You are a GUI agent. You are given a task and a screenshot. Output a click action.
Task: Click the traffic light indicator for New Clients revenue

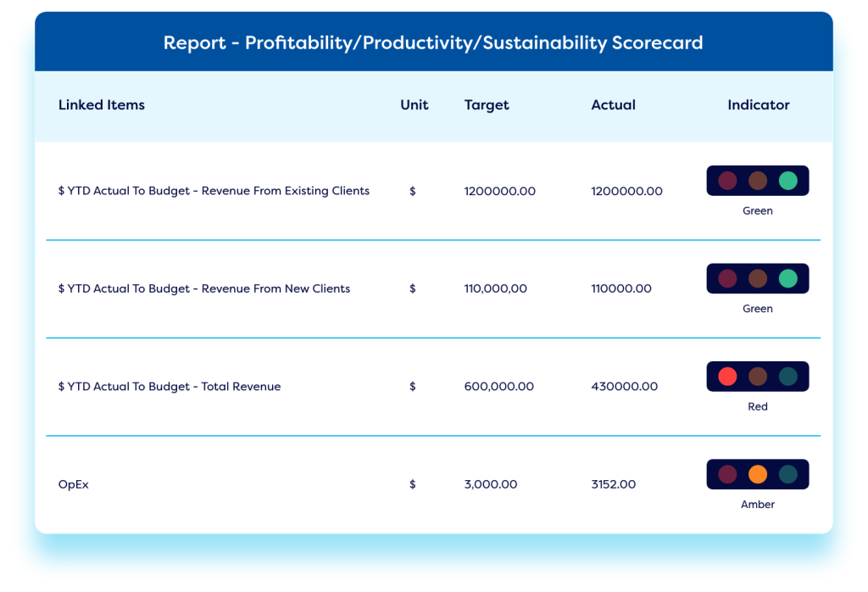tap(757, 279)
